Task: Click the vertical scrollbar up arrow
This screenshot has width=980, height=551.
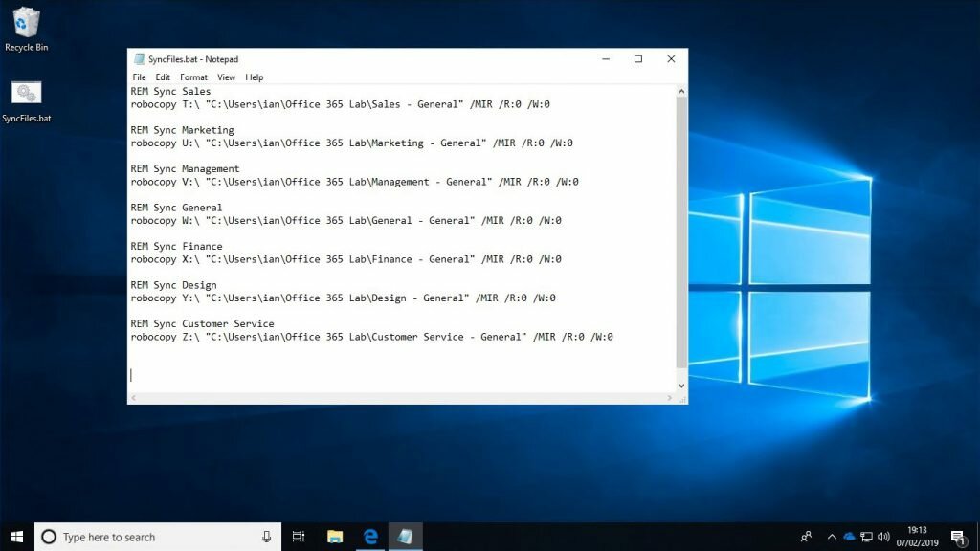Action: 681,91
